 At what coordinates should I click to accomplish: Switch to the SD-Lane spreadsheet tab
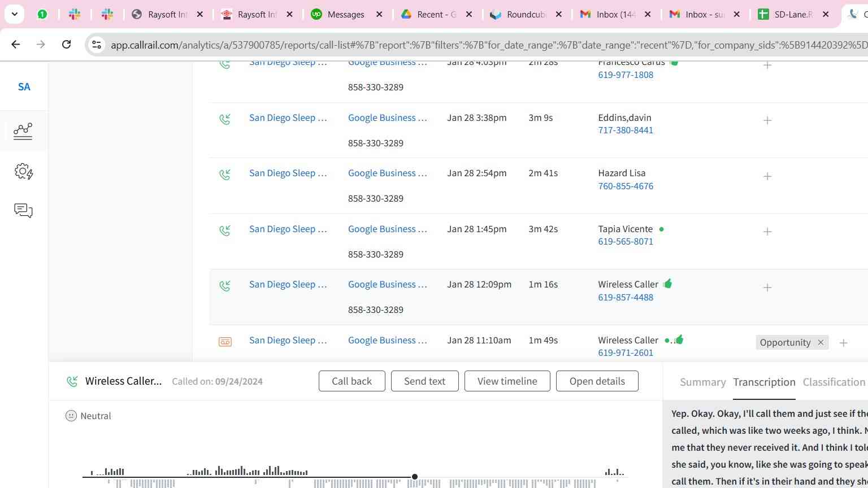(x=793, y=15)
